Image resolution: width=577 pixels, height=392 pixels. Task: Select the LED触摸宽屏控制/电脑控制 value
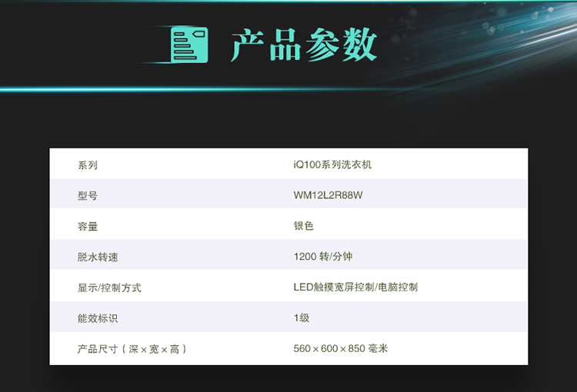click(355, 287)
